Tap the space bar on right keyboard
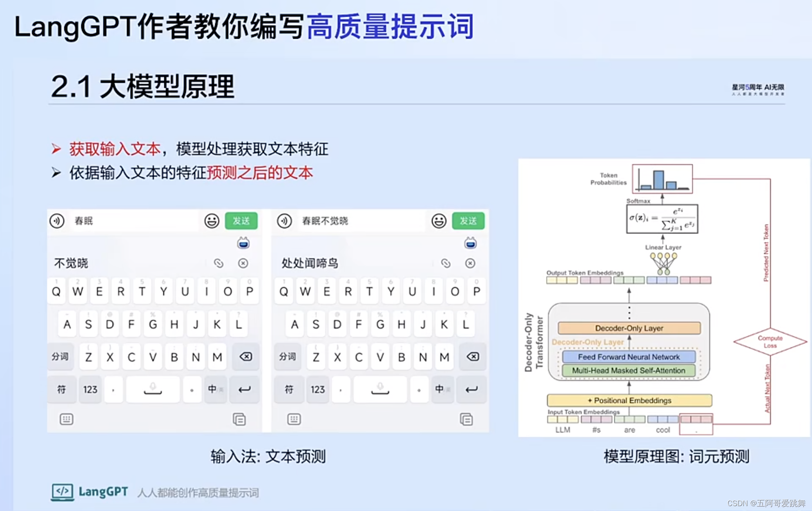812x511 pixels. point(380,389)
